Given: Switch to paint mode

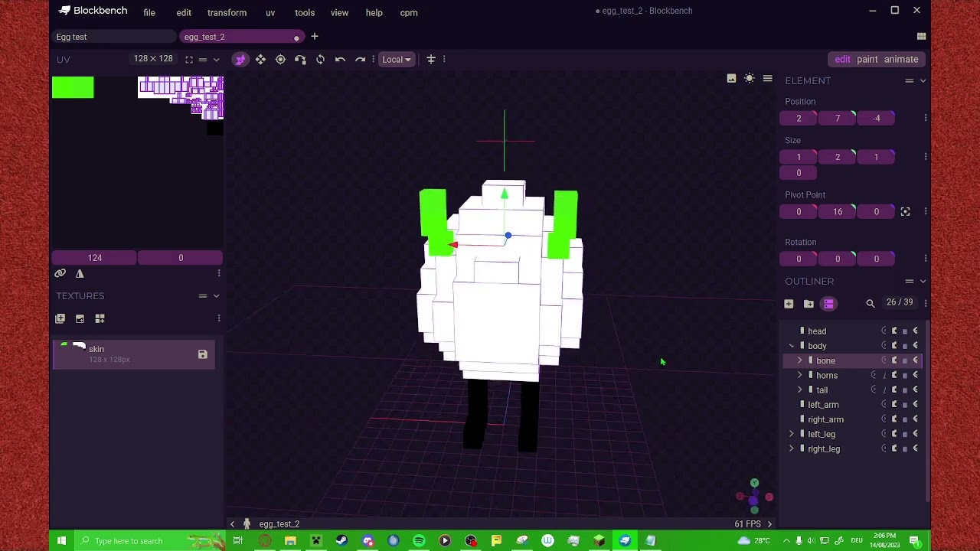Looking at the screenshot, I should (867, 59).
